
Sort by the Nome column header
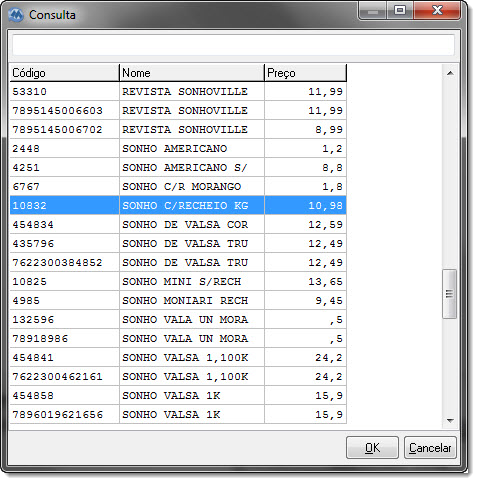[192, 73]
